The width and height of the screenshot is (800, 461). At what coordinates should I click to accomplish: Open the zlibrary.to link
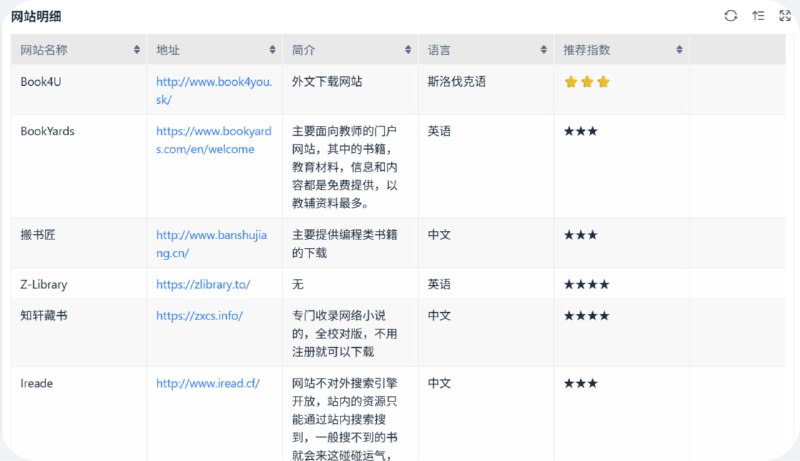(x=203, y=284)
